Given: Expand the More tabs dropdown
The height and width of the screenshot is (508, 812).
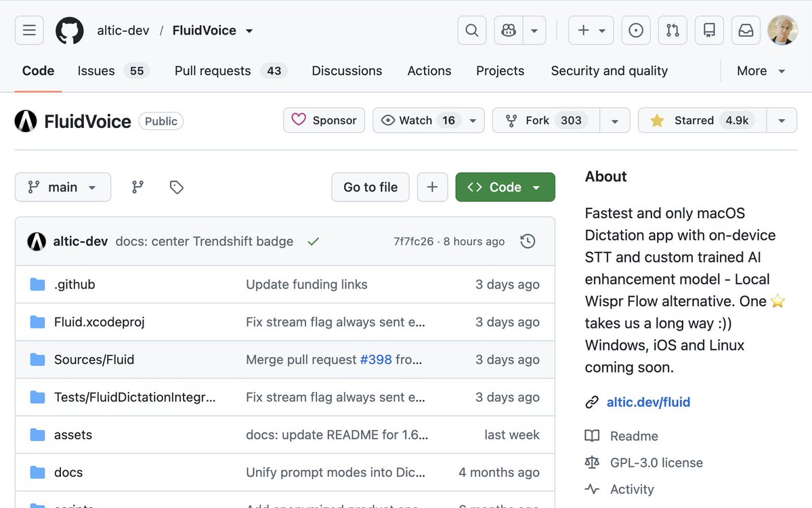Looking at the screenshot, I should (x=761, y=70).
